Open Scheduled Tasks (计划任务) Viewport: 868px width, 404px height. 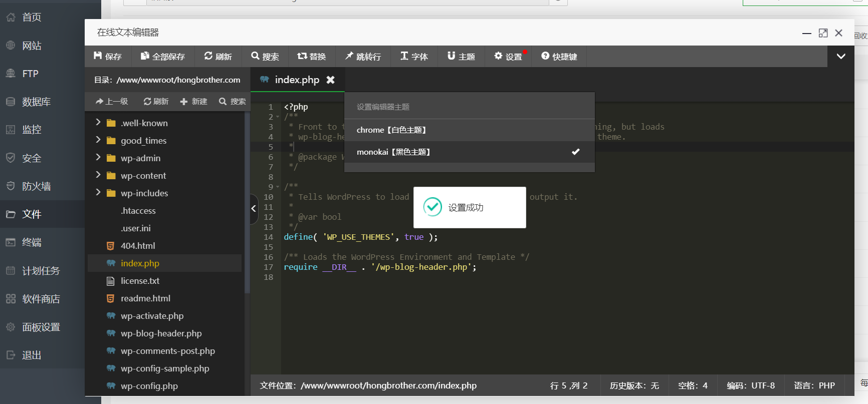(42, 271)
